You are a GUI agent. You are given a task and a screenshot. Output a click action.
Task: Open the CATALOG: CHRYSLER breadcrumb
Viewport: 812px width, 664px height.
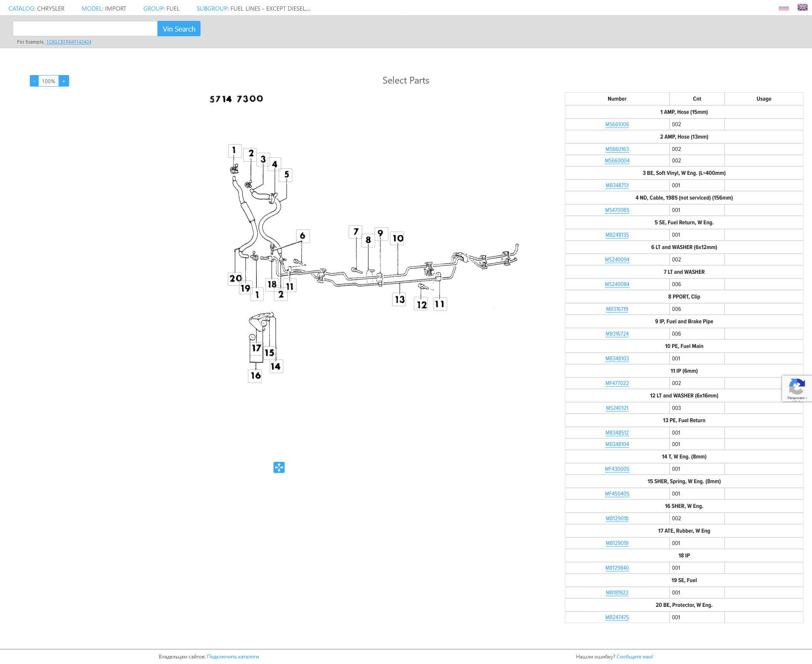(37, 9)
